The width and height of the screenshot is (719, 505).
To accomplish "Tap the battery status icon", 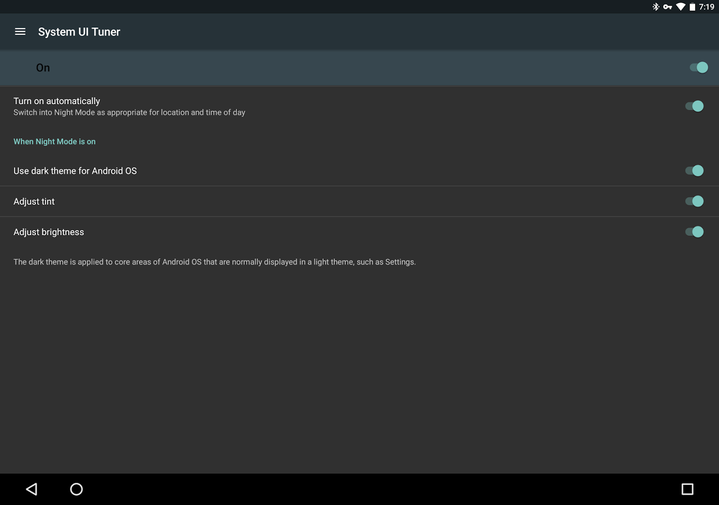I will [x=693, y=7].
